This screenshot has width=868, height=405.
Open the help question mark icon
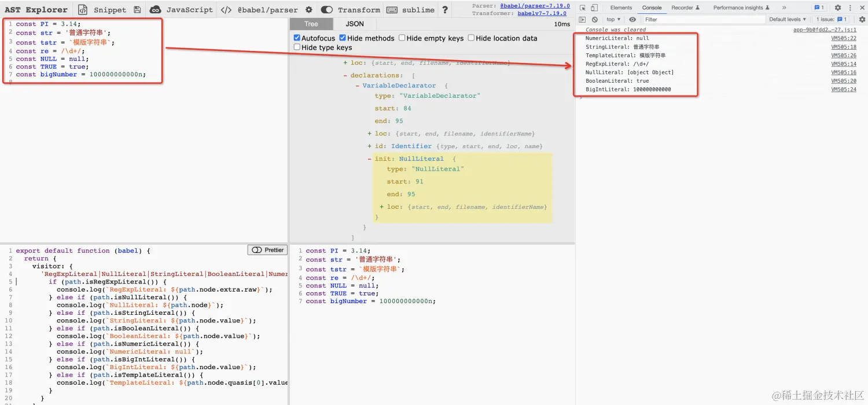click(x=445, y=10)
